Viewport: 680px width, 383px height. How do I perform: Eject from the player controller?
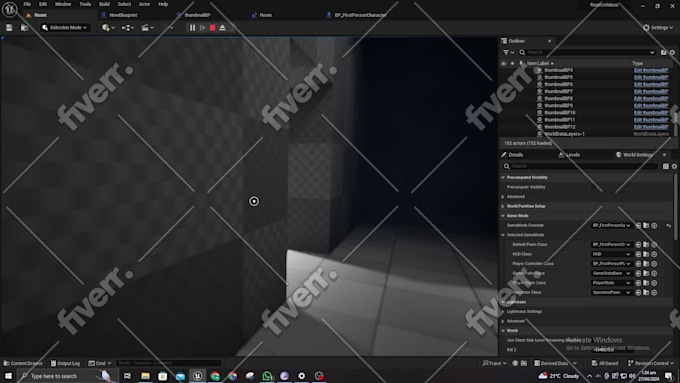[x=222, y=28]
